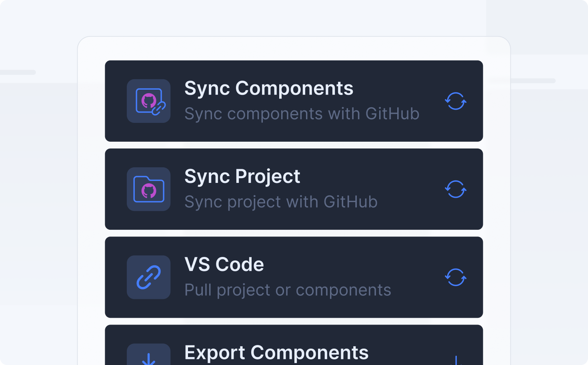Click the GitHub component icon on Sync Components row
Image resolution: width=588 pixels, height=365 pixels.
click(x=148, y=101)
